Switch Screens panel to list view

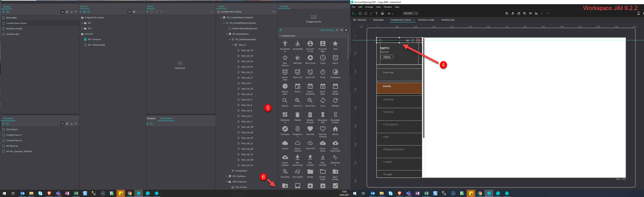pyautogui.click(x=130, y=12)
